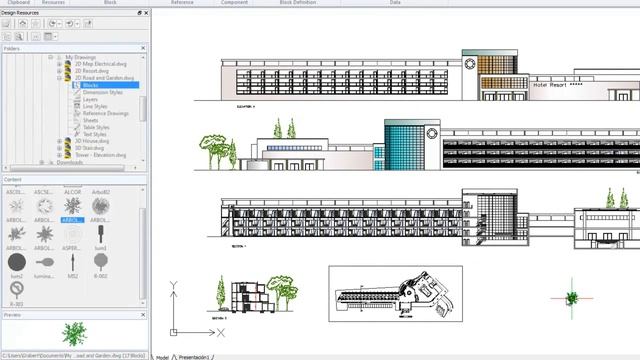Image resolution: width=640 pixels, height=360 pixels.
Task: Select the My Drawings folder label
Action: [x=81, y=57]
